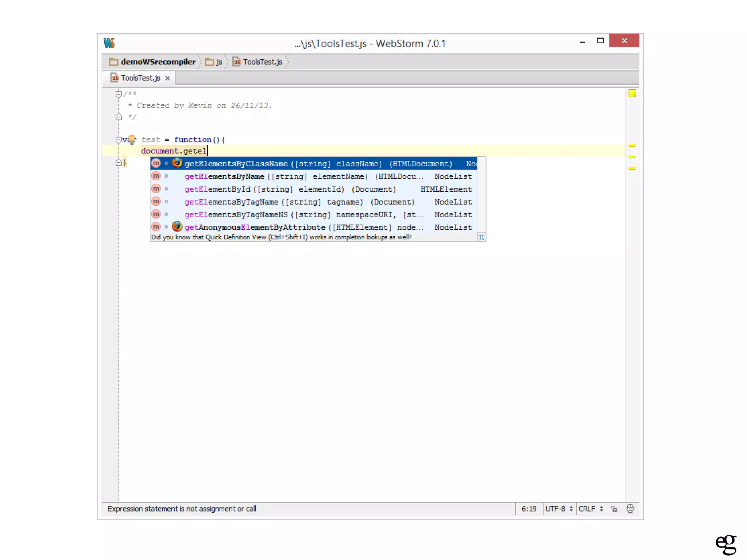Viewport: 747px width, 560px height.
Task: Click the Firefox icon beside getAnonymousElementByAttribute
Action: point(177,227)
